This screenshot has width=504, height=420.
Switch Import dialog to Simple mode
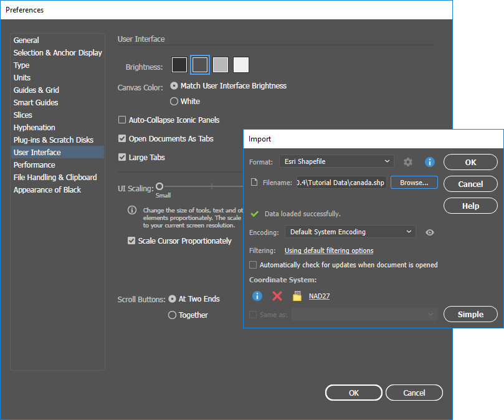(x=470, y=314)
